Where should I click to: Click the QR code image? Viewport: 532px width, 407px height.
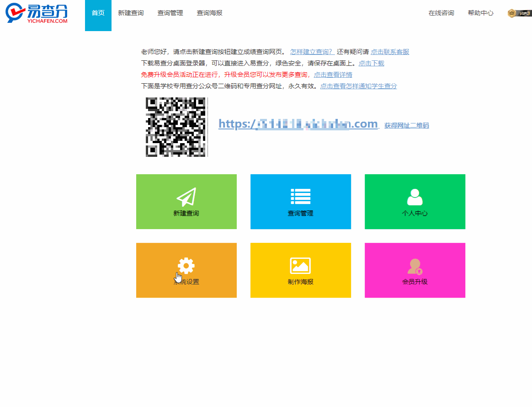tap(176, 127)
